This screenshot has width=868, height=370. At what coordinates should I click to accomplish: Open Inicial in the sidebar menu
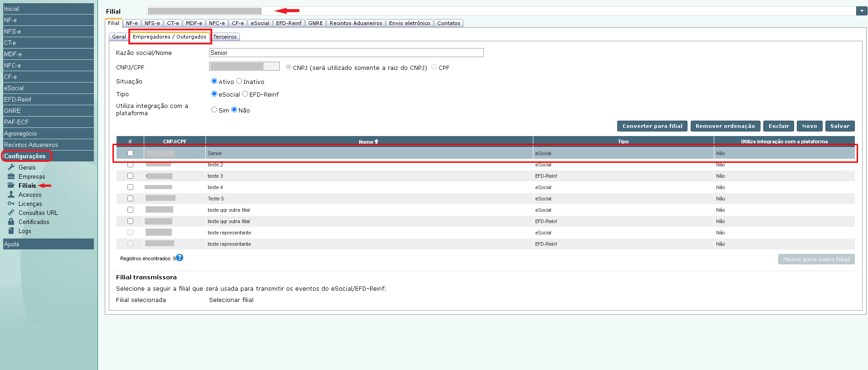tap(49, 9)
